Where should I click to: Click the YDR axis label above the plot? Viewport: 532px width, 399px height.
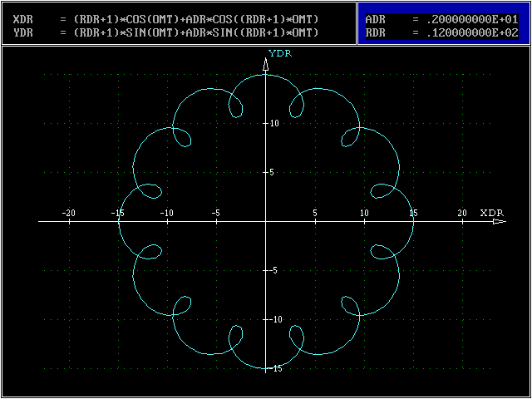[x=279, y=53]
